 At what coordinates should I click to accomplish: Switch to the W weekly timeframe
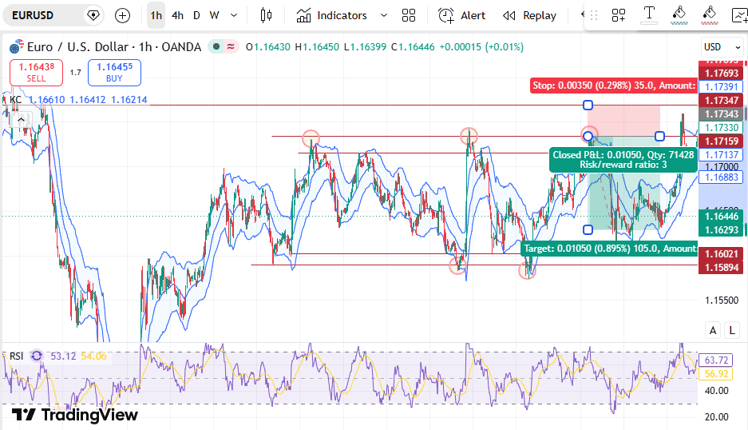215,16
